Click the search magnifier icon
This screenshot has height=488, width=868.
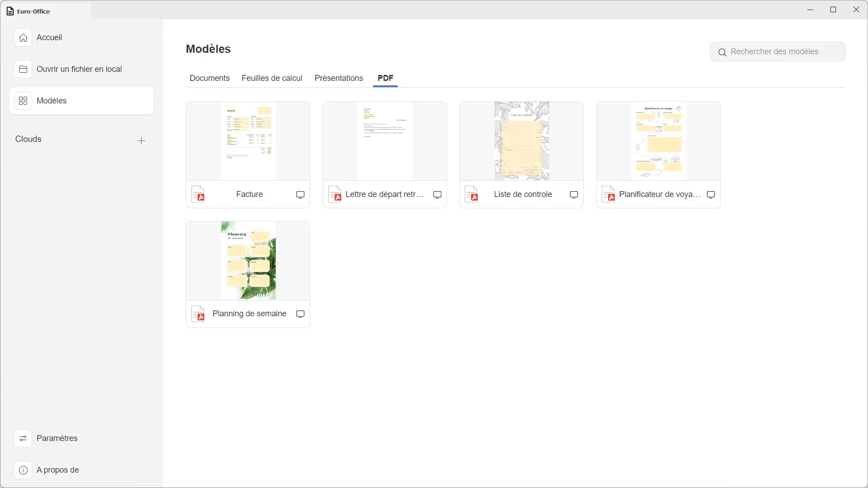pos(722,52)
